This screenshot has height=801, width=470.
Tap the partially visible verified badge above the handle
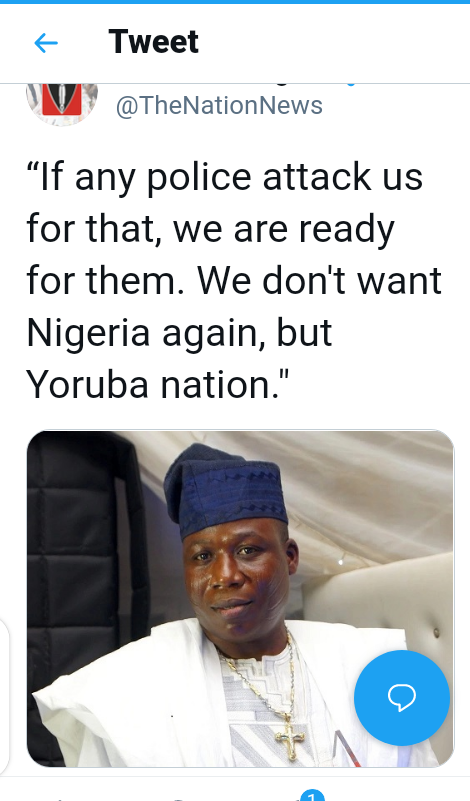[350, 85]
